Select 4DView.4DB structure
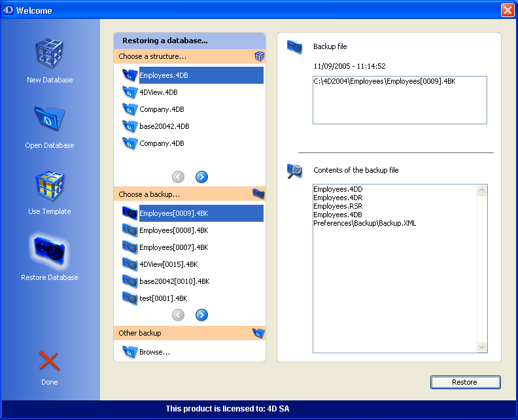The image size is (518, 420). [158, 92]
